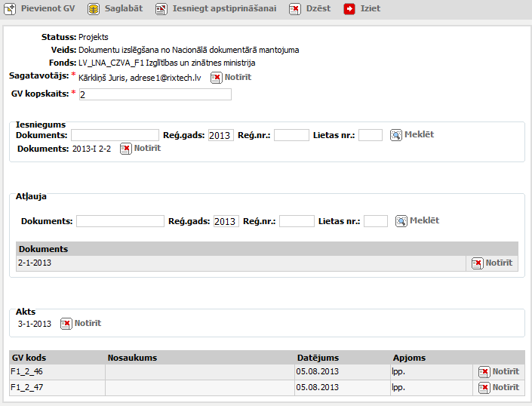Click the Iesniegt apstiprināšanai icon

click(161, 9)
